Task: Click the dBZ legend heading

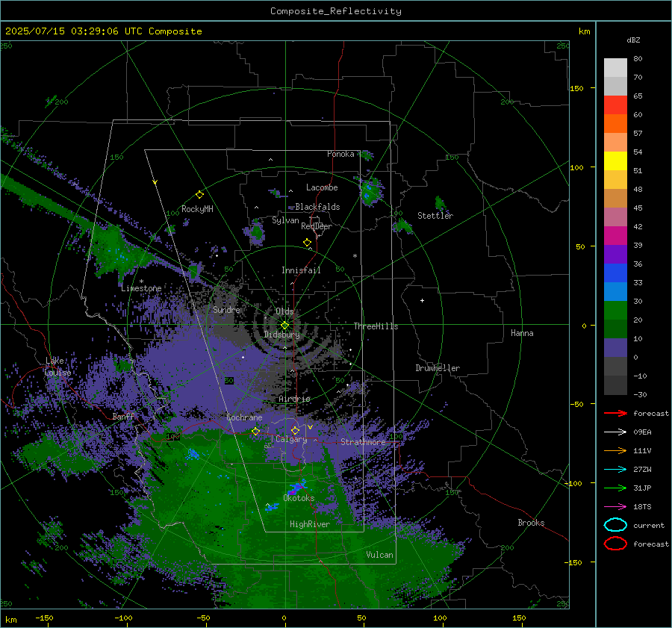Action: point(633,40)
